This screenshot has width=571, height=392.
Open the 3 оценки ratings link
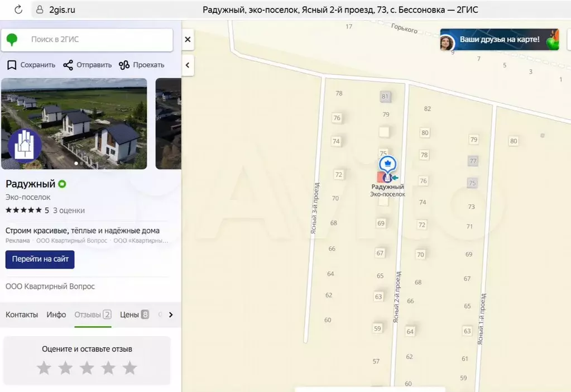coord(69,210)
